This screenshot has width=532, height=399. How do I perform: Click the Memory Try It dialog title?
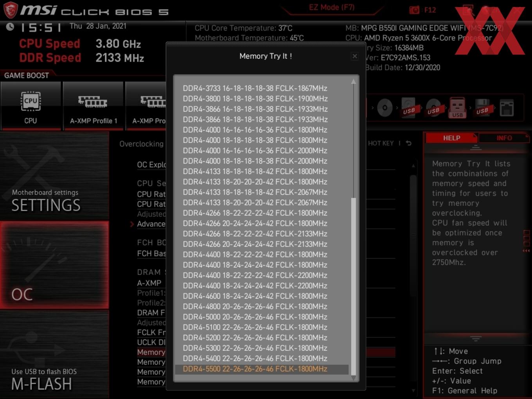click(266, 56)
